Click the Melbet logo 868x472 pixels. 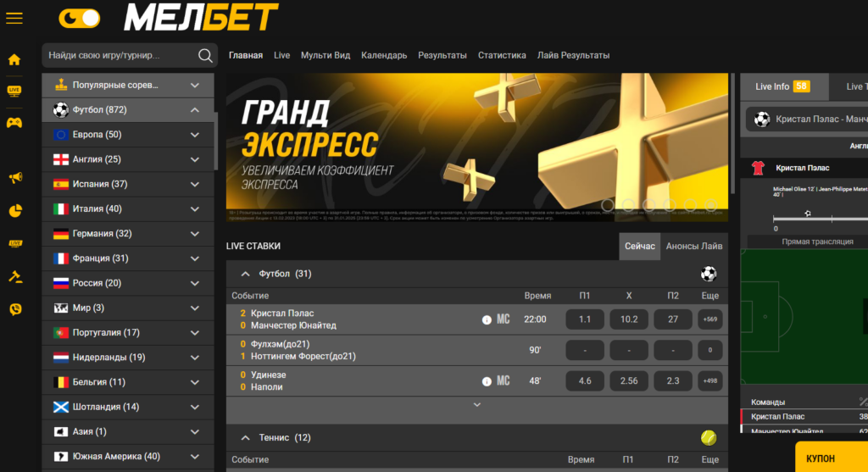(x=201, y=18)
